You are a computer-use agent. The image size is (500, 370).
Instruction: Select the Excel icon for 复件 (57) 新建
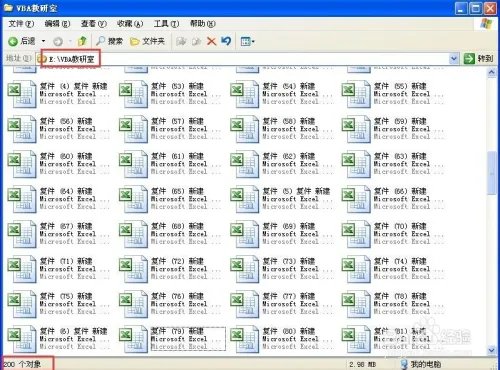click(133, 129)
